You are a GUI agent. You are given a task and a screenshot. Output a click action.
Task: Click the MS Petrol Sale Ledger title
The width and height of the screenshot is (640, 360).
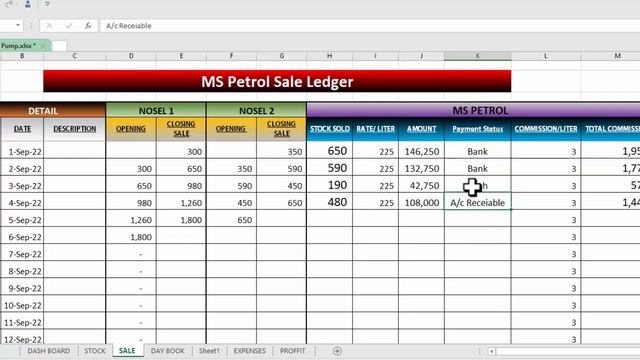coord(277,81)
